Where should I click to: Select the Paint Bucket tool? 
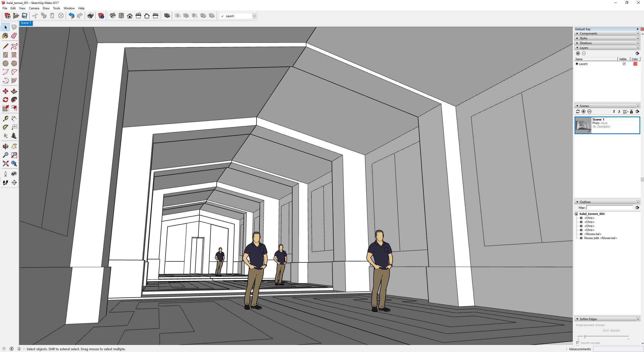click(x=5, y=36)
